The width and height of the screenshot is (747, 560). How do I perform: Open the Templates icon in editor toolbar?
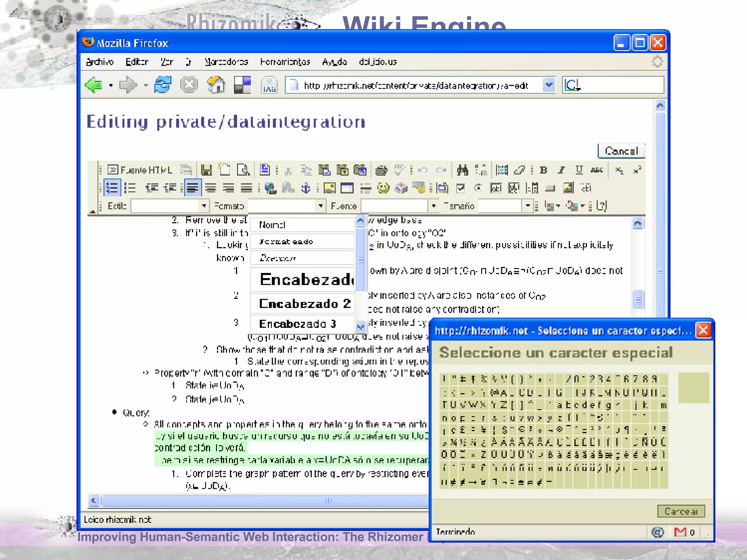pyautogui.click(x=265, y=170)
